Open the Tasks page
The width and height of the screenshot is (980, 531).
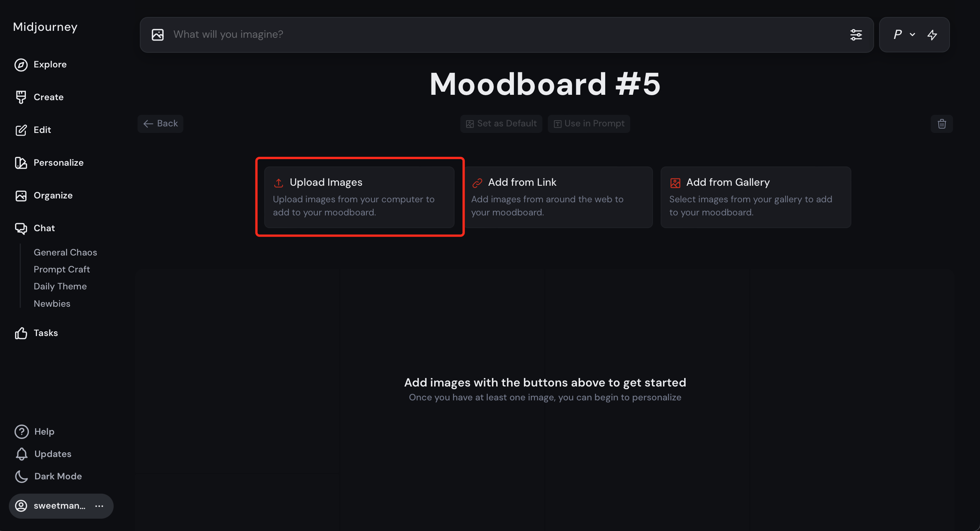point(36,333)
